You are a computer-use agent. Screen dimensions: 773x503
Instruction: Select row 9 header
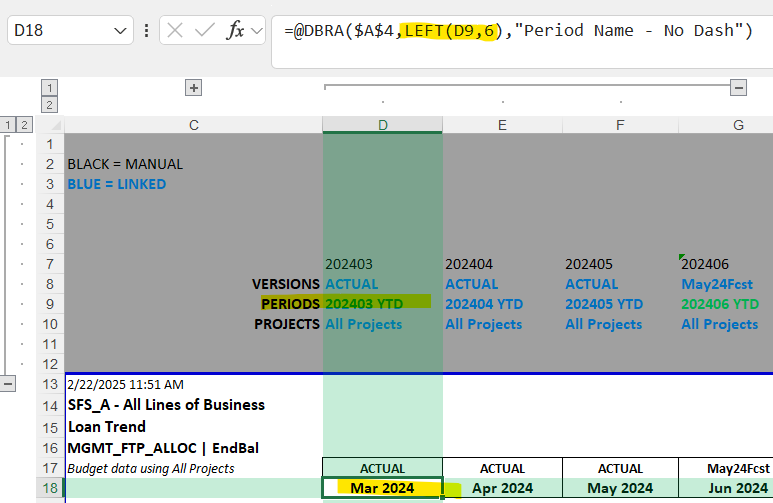(50, 304)
